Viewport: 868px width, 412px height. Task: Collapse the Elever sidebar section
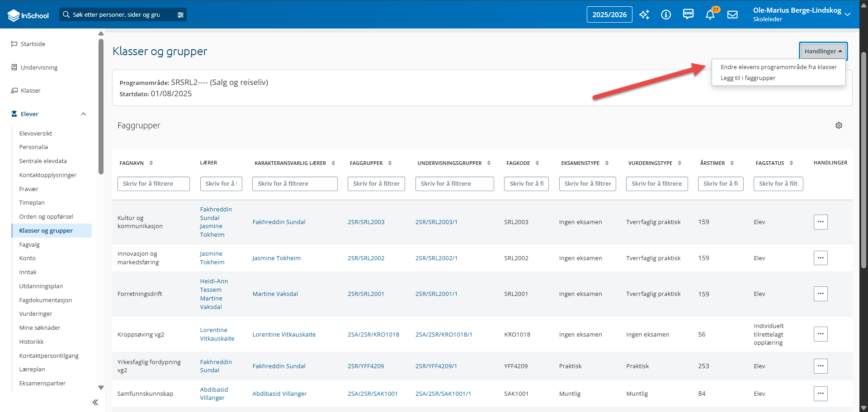point(84,114)
